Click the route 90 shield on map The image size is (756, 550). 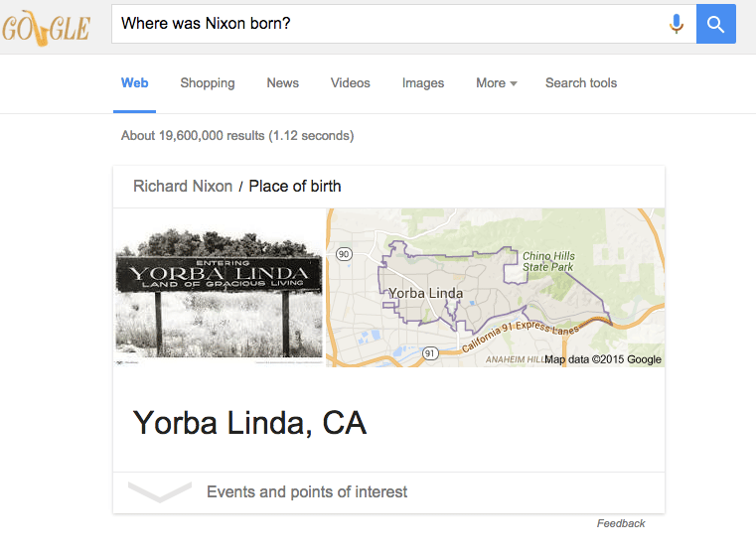tap(344, 254)
